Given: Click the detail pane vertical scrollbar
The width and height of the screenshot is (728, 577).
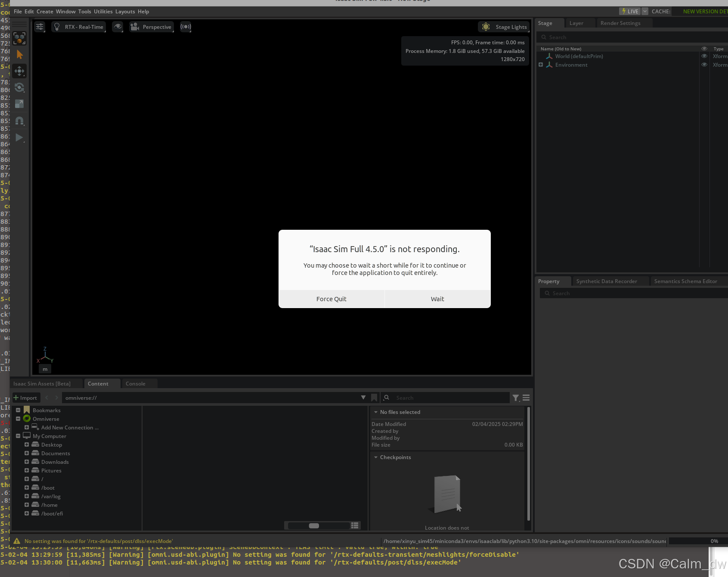Looking at the screenshot, I should 528,464.
